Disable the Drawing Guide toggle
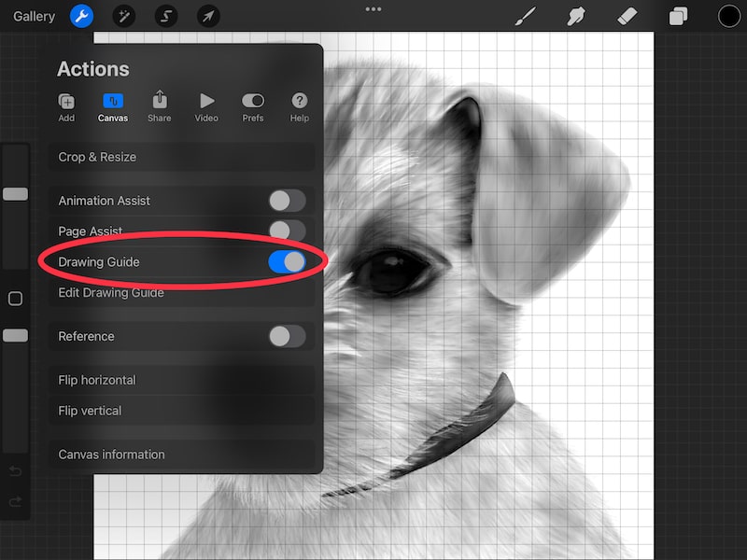 [x=287, y=262]
